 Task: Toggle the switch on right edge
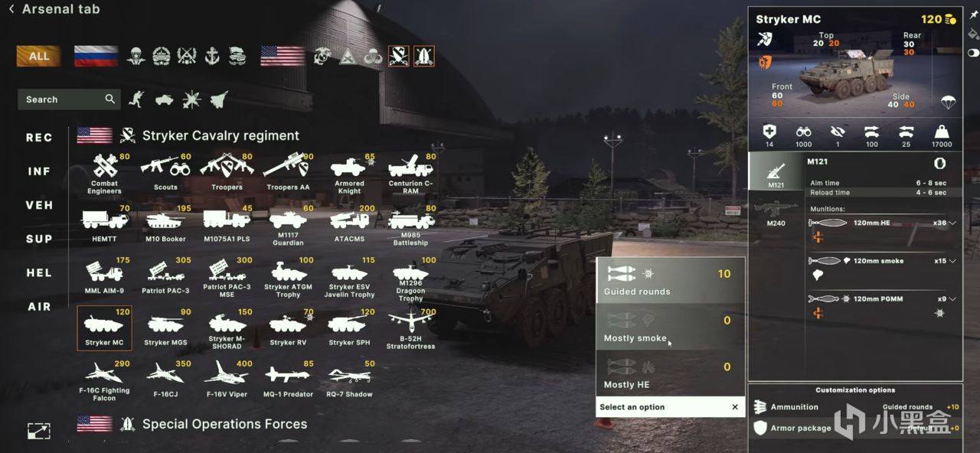point(973,53)
